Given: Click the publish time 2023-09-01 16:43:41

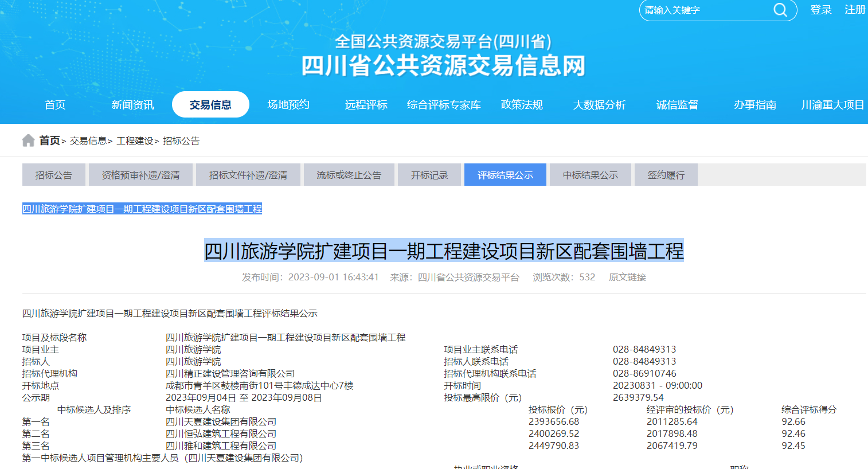Looking at the screenshot, I should pyautogui.click(x=334, y=278).
